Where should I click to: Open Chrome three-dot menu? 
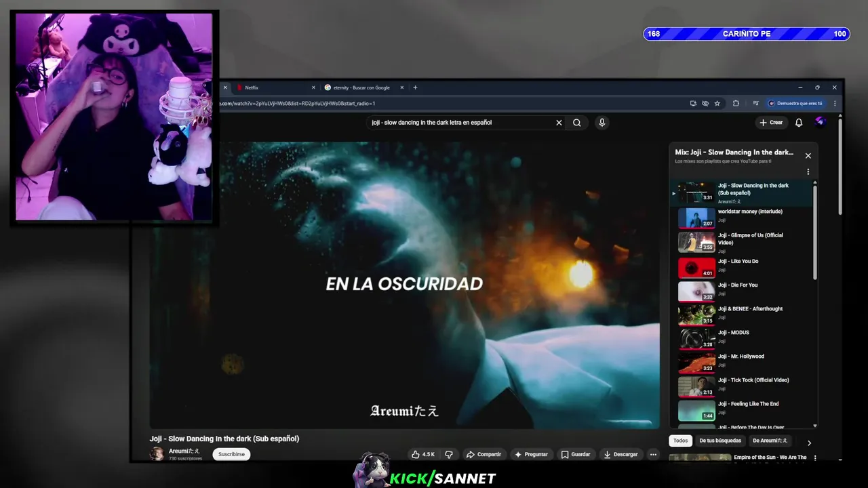pos(835,104)
